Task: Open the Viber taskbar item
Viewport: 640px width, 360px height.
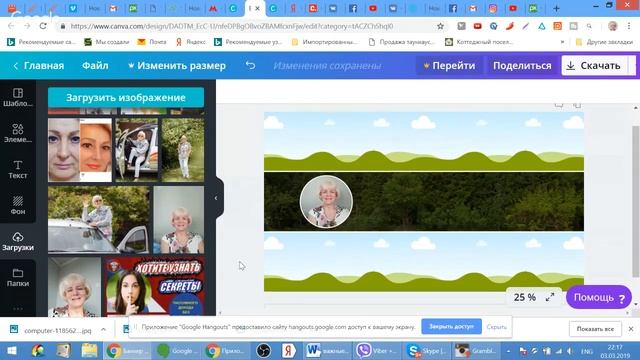Action: click(x=378, y=351)
